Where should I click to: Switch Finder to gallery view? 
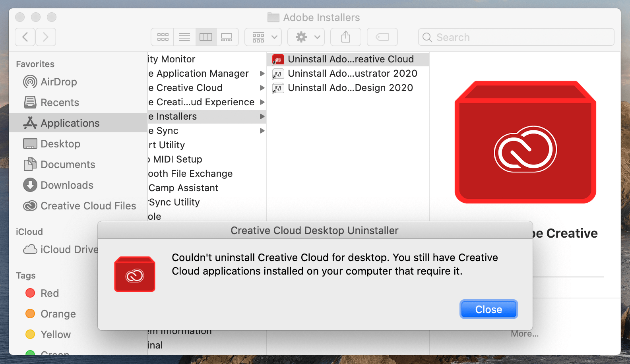tap(227, 37)
